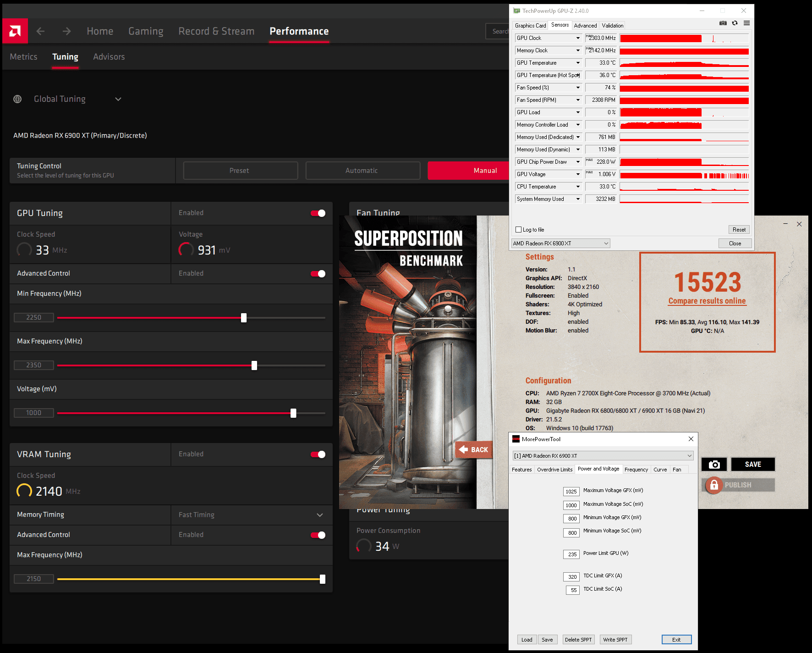Click Compare results online link
The image size is (812, 653).
[x=707, y=301]
